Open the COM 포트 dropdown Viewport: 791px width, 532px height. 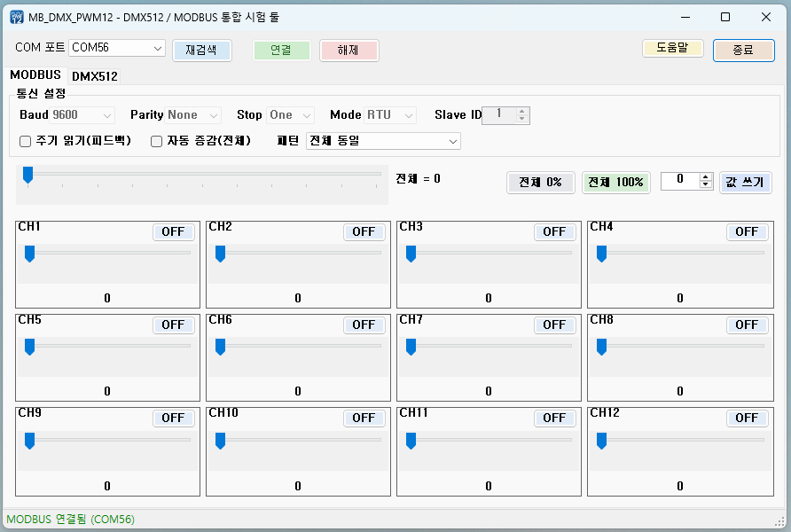[x=117, y=48]
